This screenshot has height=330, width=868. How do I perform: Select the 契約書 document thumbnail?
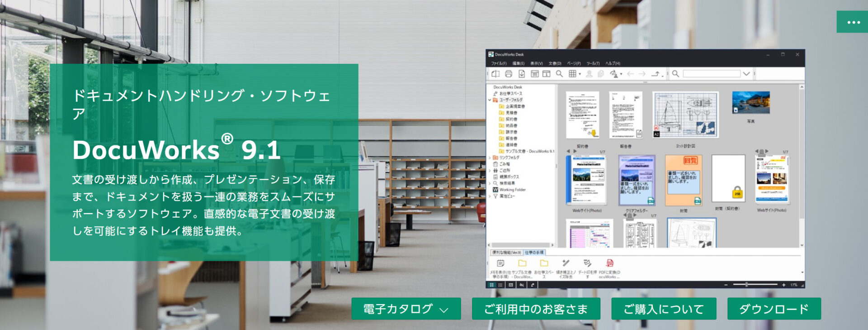coord(582,115)
